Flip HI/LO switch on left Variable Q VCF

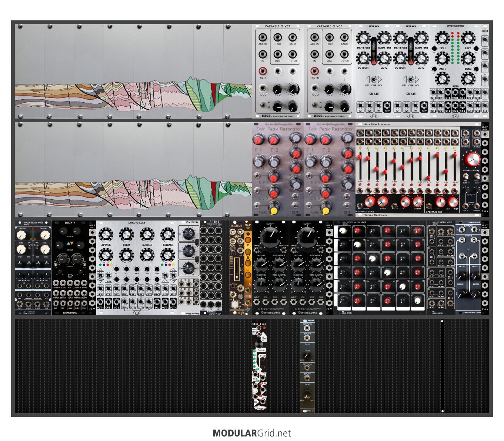[x=262, y=105]
